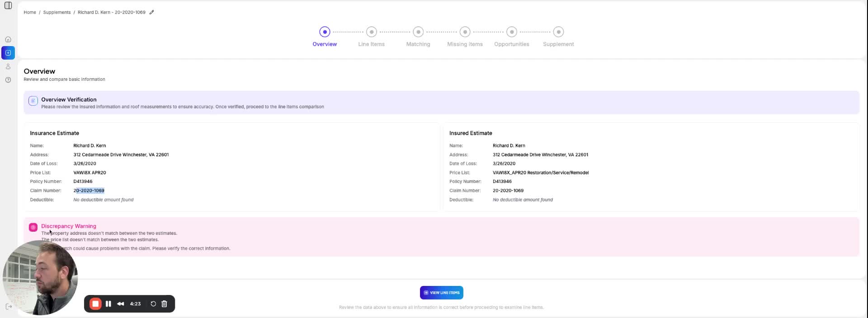Viewport: 868px width, 318px height.
Task: Click the insurance estimate policy number D413946
Action: [83, 182]
